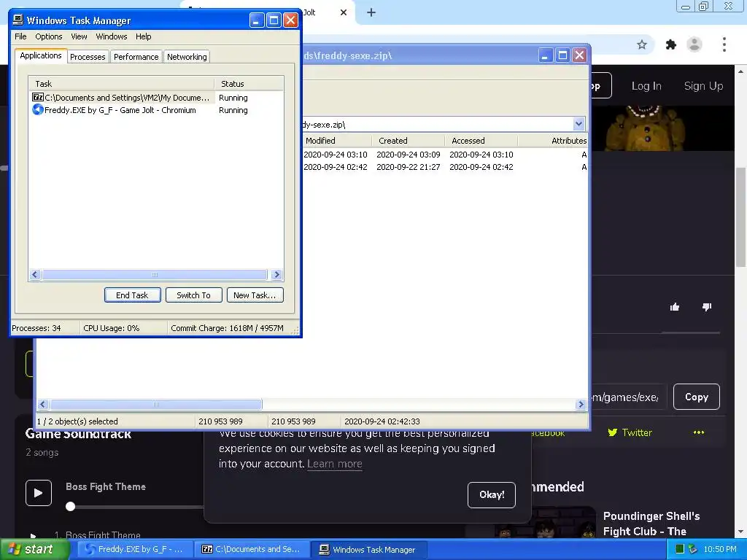Image resolution: width=747 pixels, height=560 pixels.
Task: Expand the 7-Zip address path dropdown
Action: point(578,124)
